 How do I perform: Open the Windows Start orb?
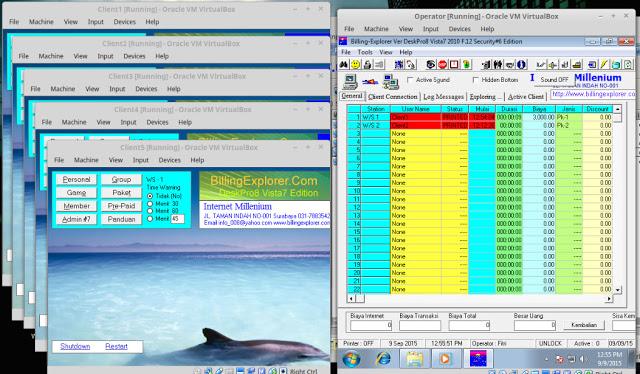pos(351,359)
